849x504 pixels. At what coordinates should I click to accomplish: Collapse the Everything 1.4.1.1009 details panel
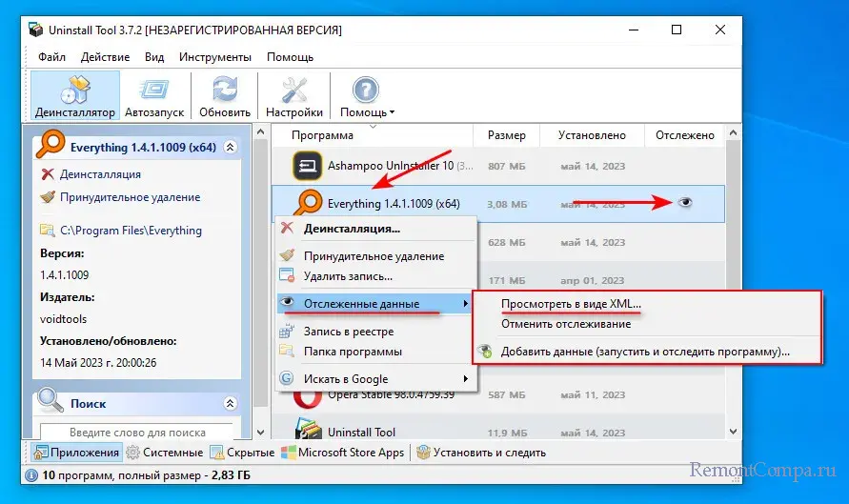click(230, 148)
